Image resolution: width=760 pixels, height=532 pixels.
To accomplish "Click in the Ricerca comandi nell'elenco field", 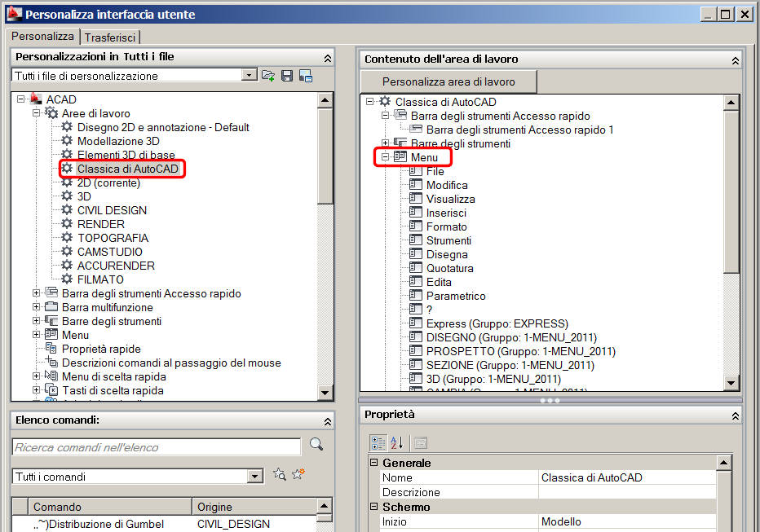I will click(157, 447).
